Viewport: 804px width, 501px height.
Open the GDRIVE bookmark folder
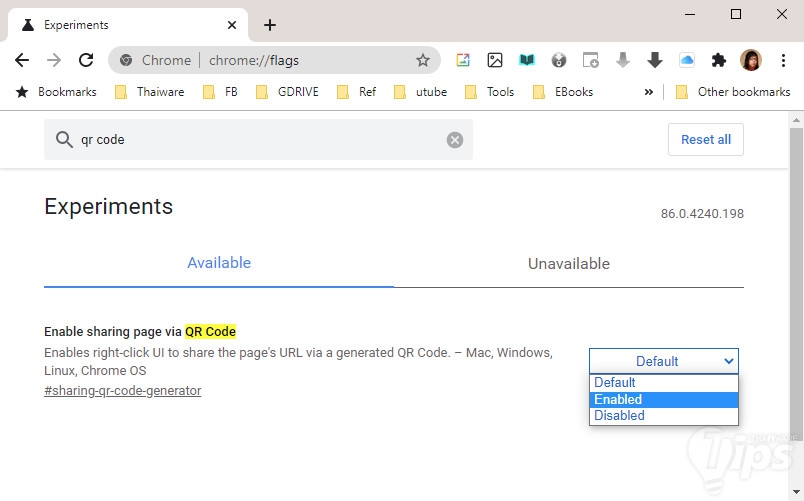point(287,92)
